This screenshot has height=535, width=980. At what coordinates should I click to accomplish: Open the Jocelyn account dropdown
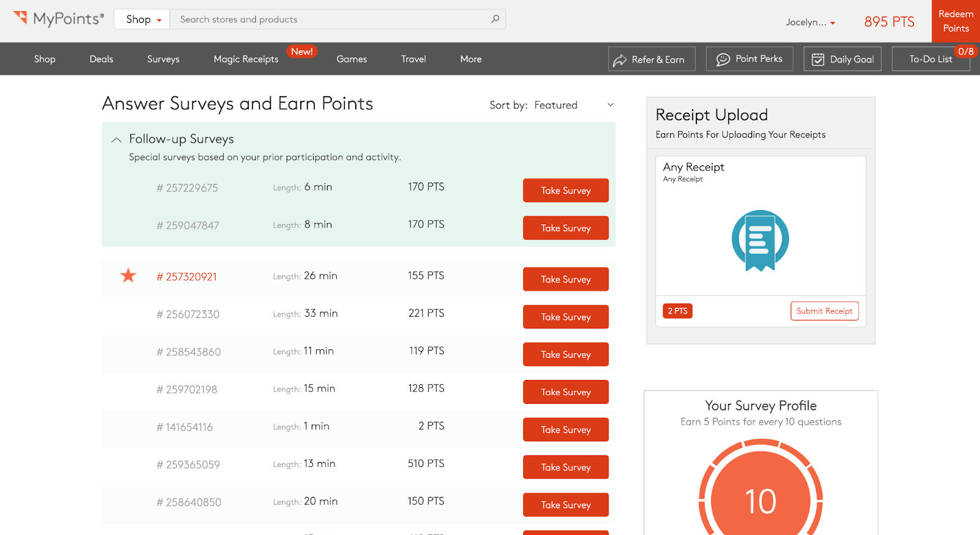click(x=810, y=22)
